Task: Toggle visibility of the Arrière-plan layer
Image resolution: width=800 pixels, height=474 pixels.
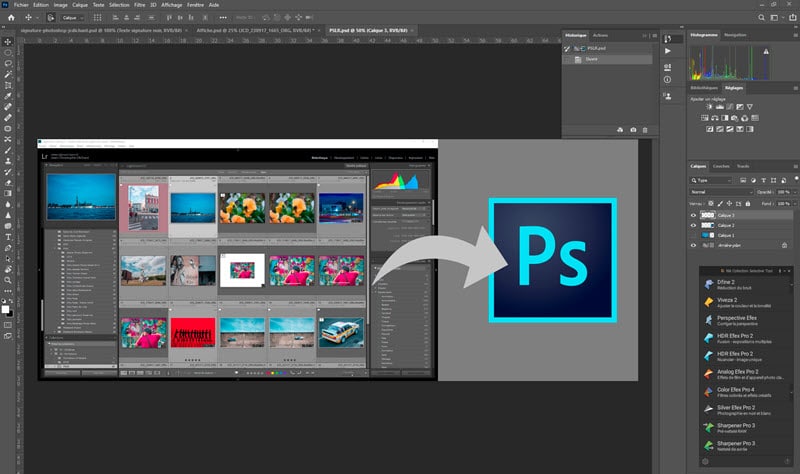Action: (693, 245)
